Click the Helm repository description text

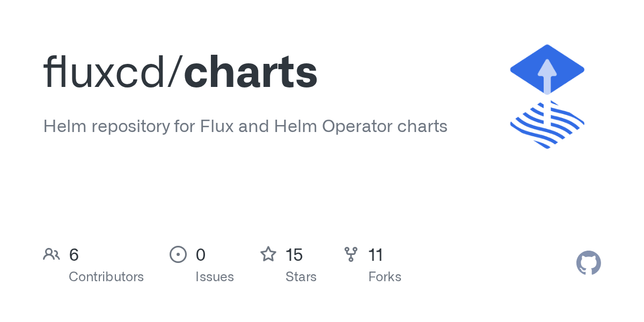coord(245,127)
